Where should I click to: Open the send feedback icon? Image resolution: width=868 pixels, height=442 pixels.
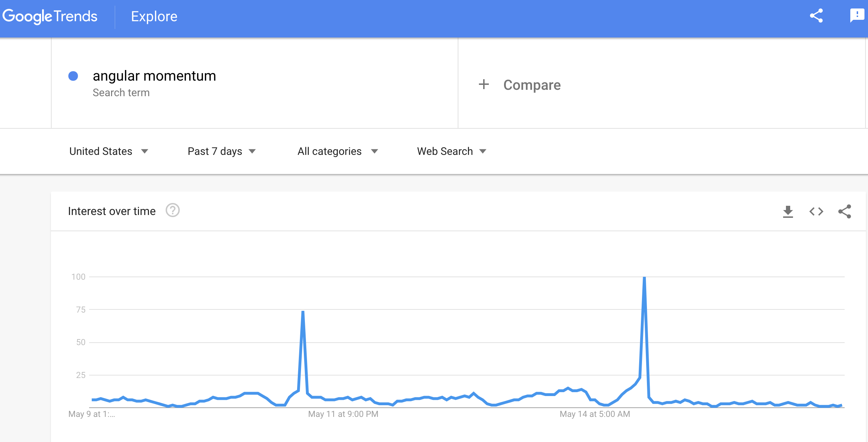pos(857,16)
